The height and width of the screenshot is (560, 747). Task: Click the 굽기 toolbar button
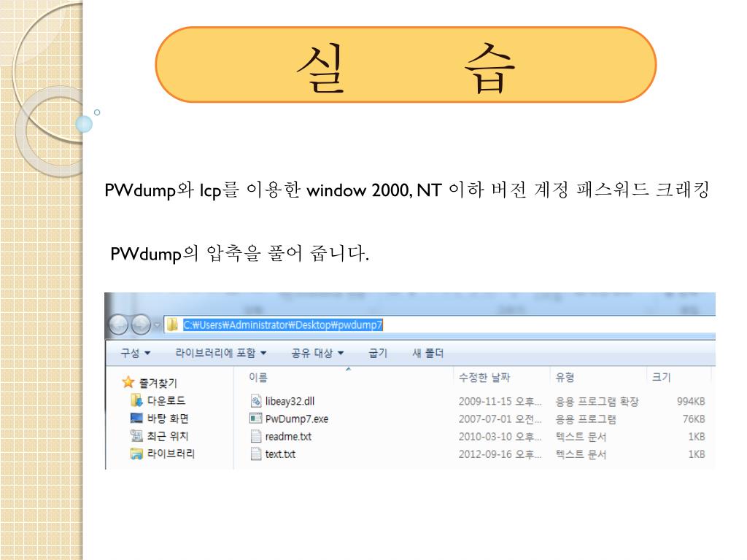[x=378, y=353]
